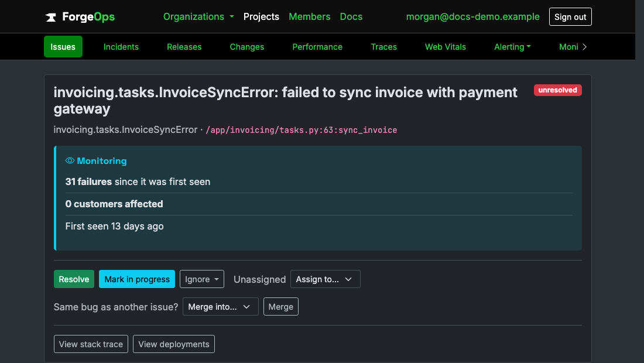This screenshot has width=644, height=363.
Task: Open the 'Assign to...' select box
Action: 326,279
